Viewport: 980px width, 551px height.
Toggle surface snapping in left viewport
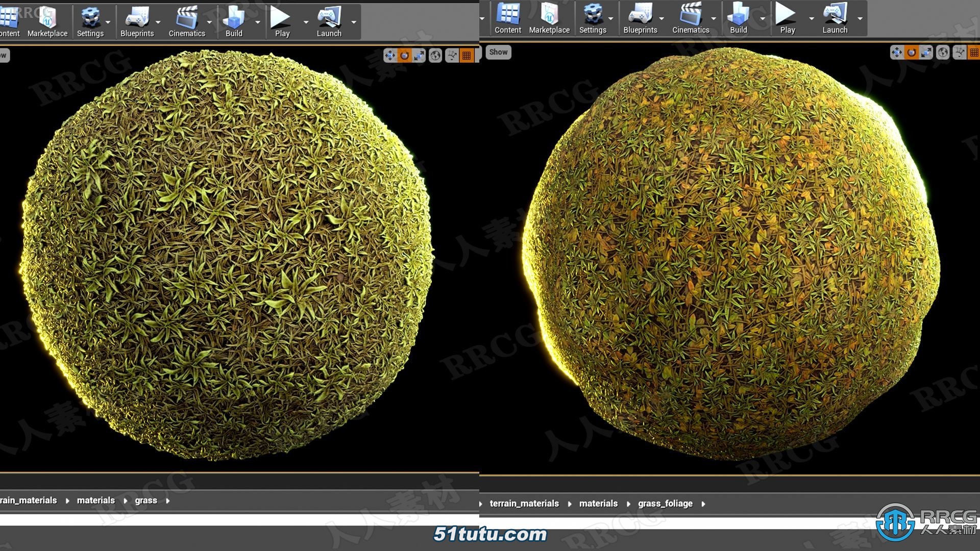tap(452, 56)
